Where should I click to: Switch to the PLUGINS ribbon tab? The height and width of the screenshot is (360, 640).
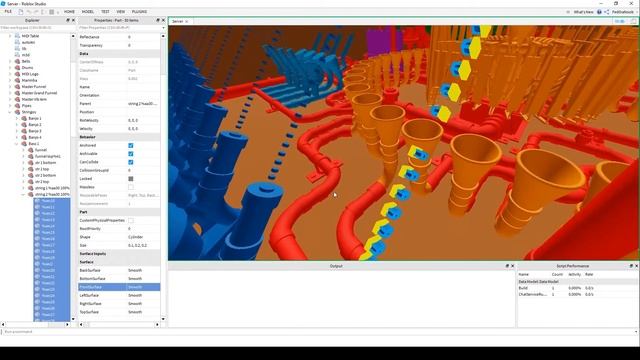coord(140,12)
